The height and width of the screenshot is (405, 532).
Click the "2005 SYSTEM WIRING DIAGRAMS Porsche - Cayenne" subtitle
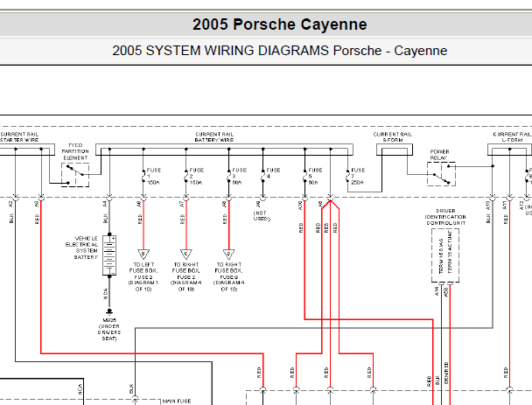tap(280, 51)
